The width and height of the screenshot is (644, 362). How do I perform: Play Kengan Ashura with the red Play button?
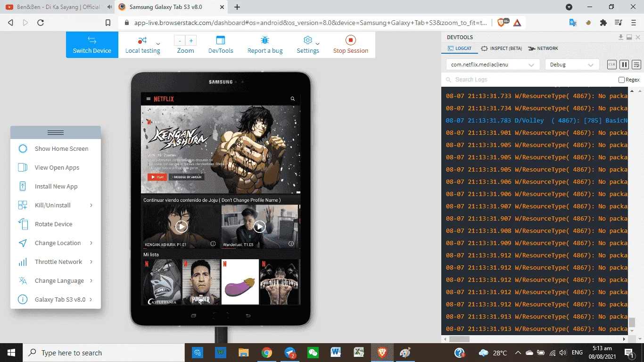pos(157,177)
